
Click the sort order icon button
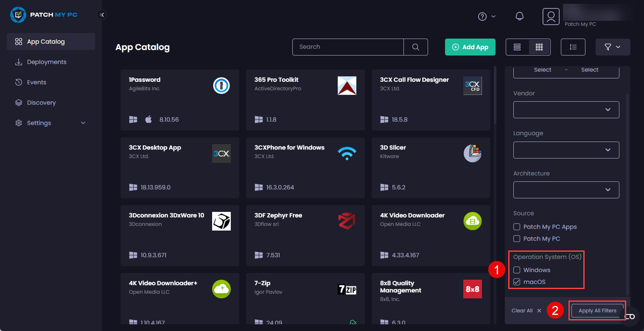(573, 47)
